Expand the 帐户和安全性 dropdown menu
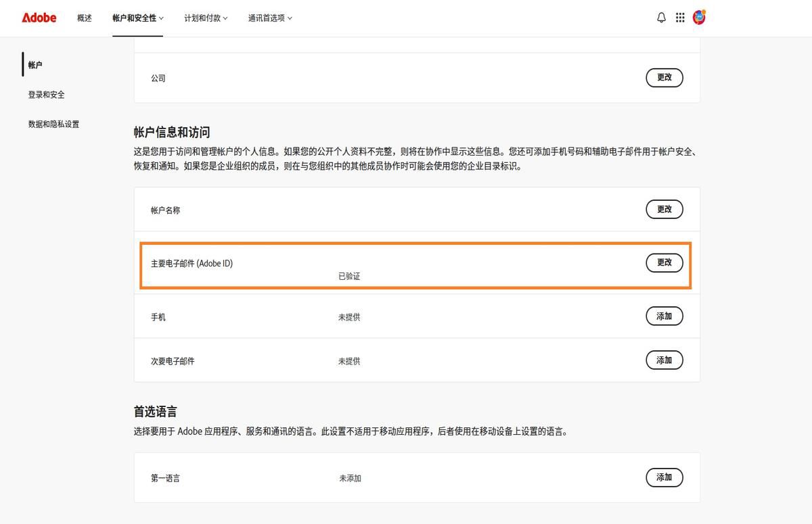This screenshot has width=812, height=524. point(138,18)
